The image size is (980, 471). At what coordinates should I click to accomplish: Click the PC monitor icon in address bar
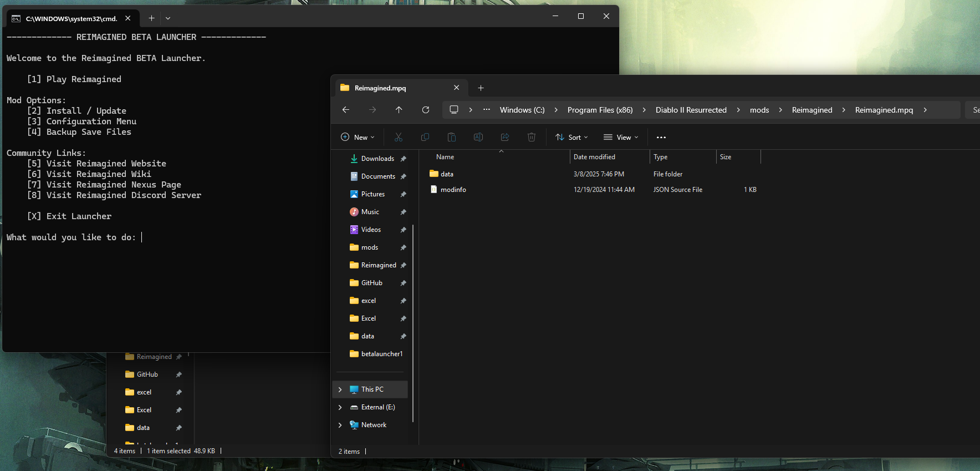(454, 110)
